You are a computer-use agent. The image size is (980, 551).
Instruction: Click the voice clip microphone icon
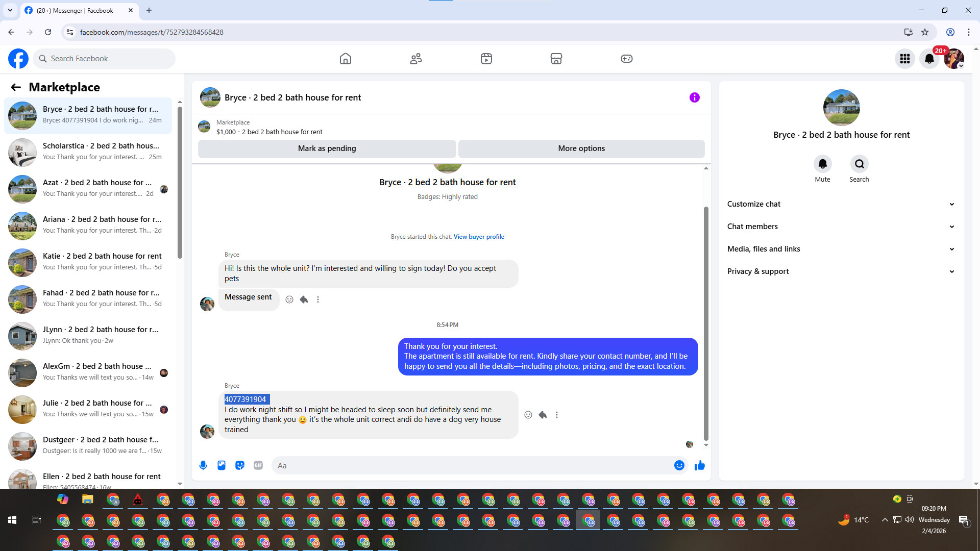(203, 465)
